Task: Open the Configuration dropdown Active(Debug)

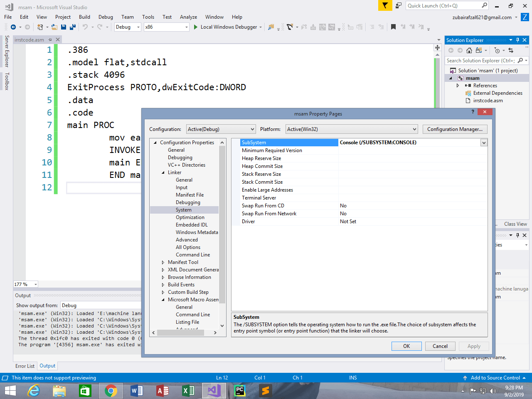Action: click(x=221, y=129)
